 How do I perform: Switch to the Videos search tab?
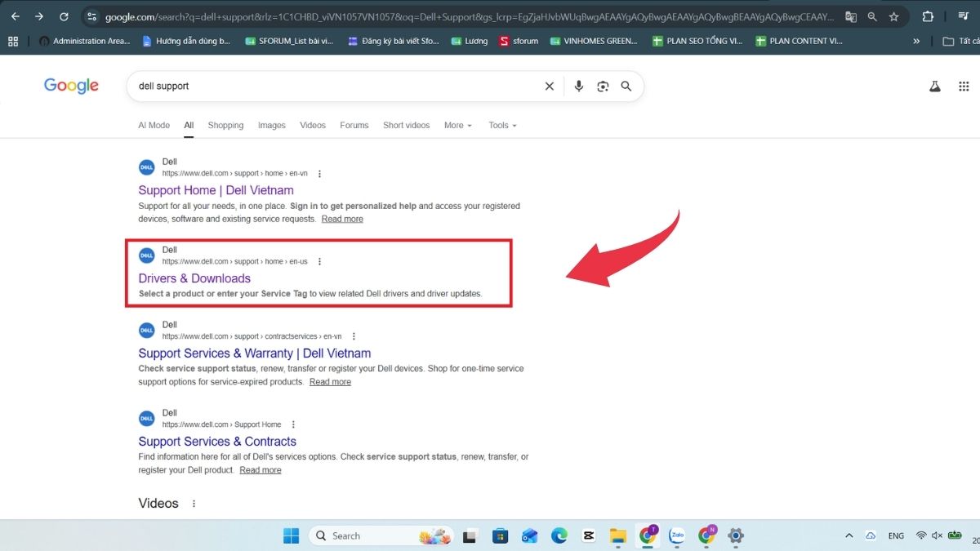tap(313, 125)
